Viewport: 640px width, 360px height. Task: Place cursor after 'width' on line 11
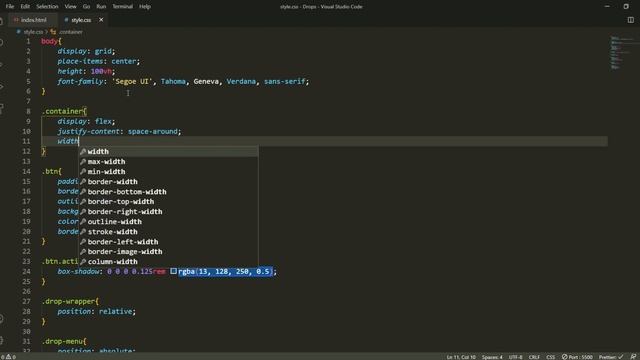[79, 141]
